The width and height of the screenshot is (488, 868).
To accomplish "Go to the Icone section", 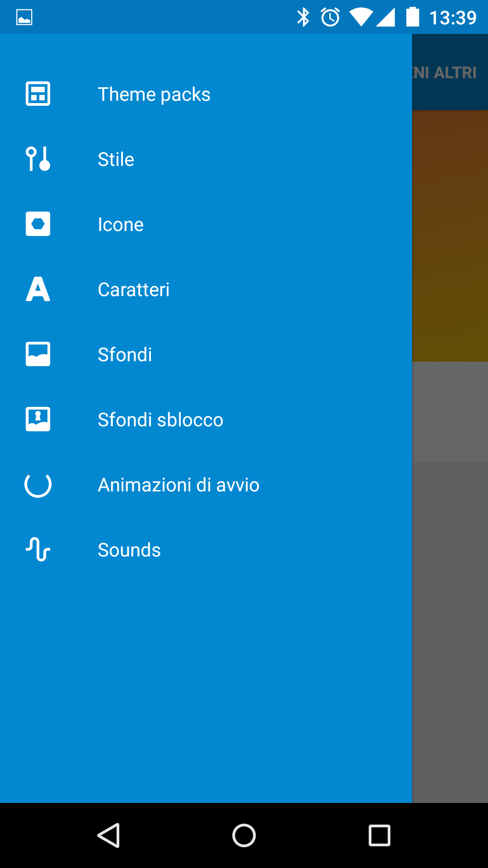I will click(x=121, y=225).
